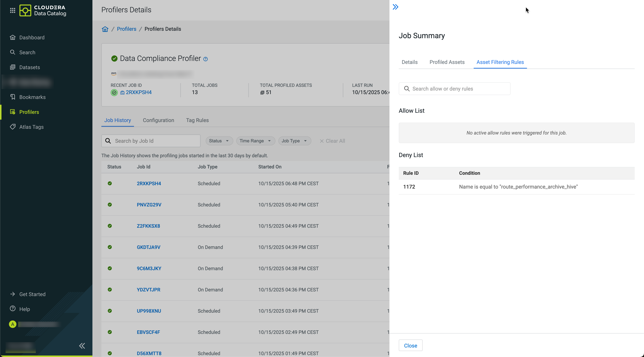Switch to the Details tab
644x357 pixels.
(x=409, y=62)
